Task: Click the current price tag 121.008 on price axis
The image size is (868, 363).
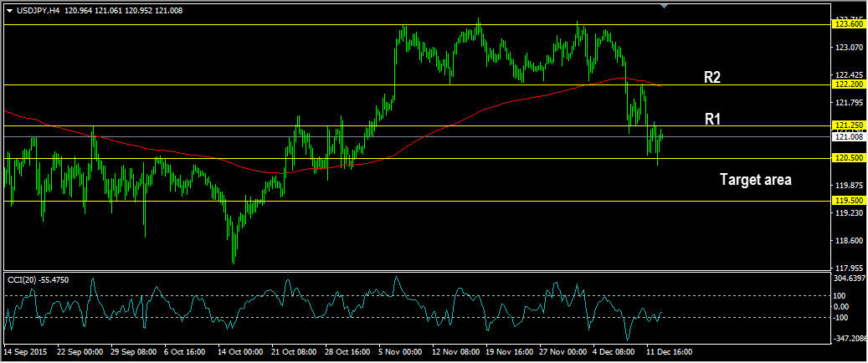Action: (x=849, y=136)
